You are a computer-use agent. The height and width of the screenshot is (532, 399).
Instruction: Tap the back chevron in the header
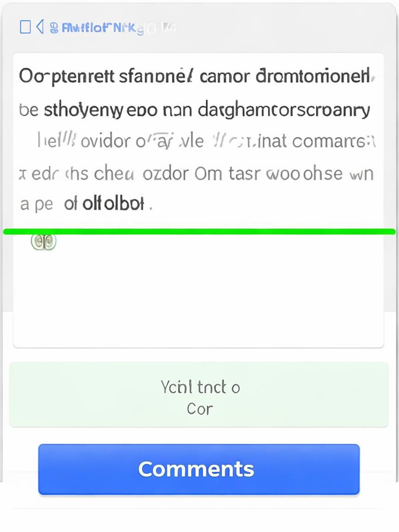[40, 27]
